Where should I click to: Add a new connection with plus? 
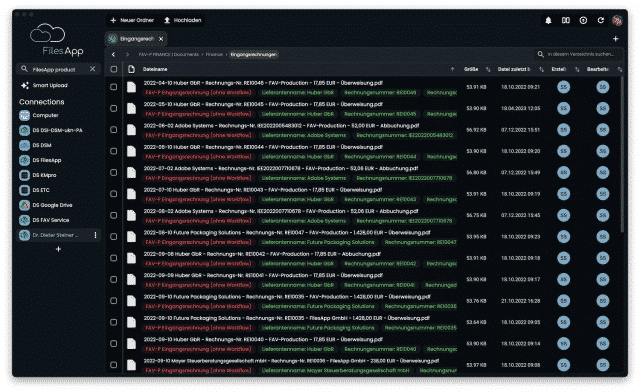click(x=58, y=249)
